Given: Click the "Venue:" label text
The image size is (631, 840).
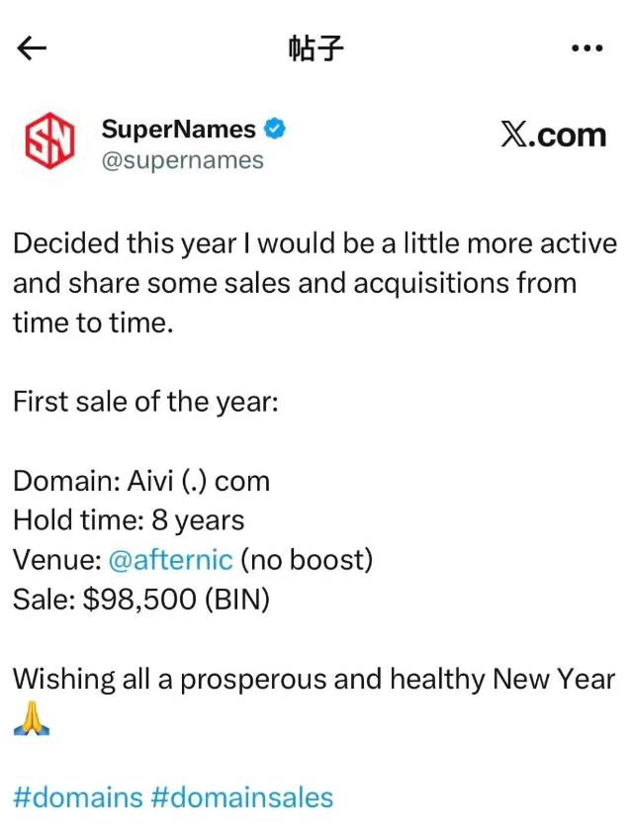Looking at the screenshot, I should click(56, 559).
